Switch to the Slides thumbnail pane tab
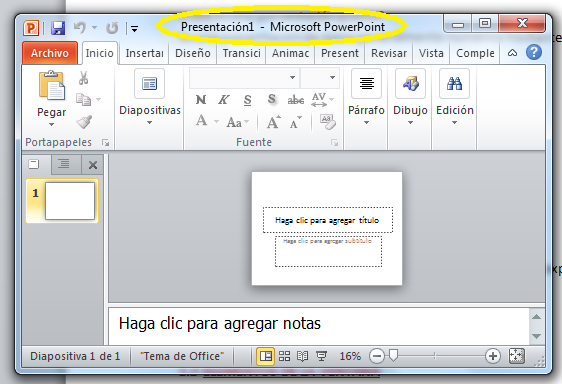This screenshot has width=562, height=384. coord(34,165)
